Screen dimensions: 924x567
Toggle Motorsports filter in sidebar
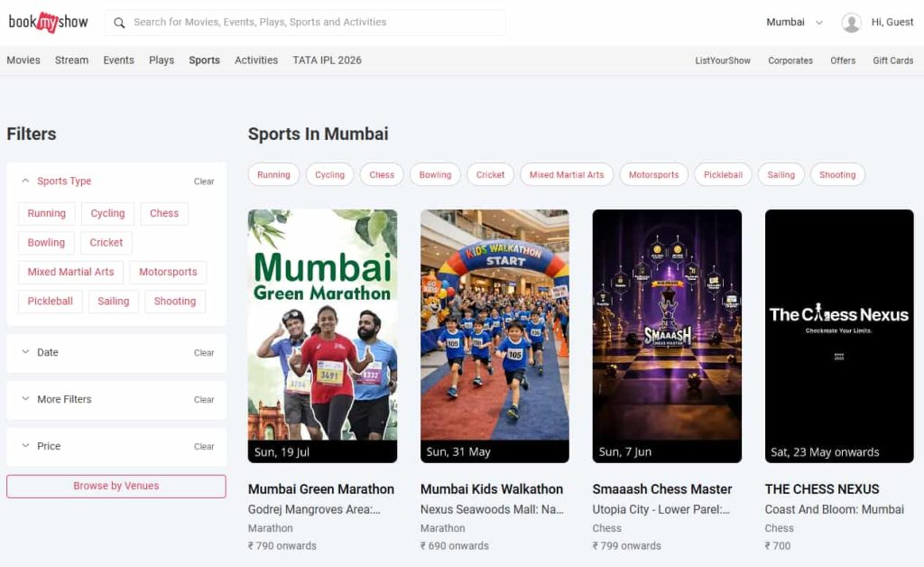(x=168, y=272)
